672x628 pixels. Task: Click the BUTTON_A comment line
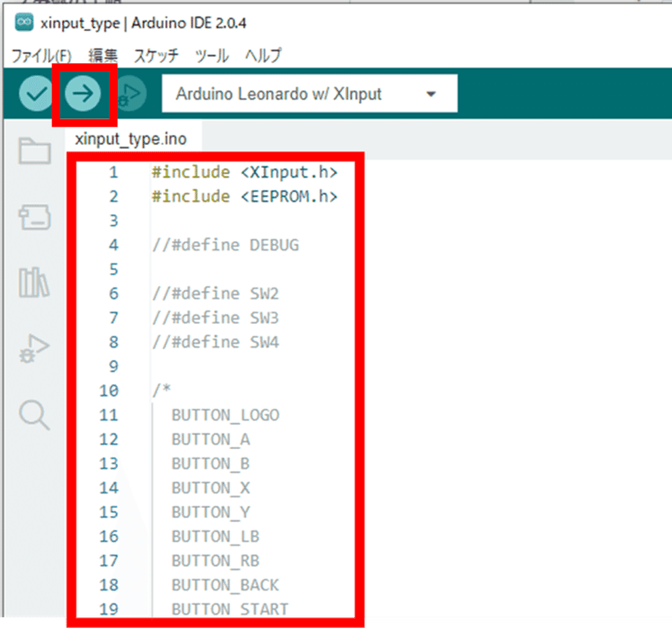coord(211,440)
